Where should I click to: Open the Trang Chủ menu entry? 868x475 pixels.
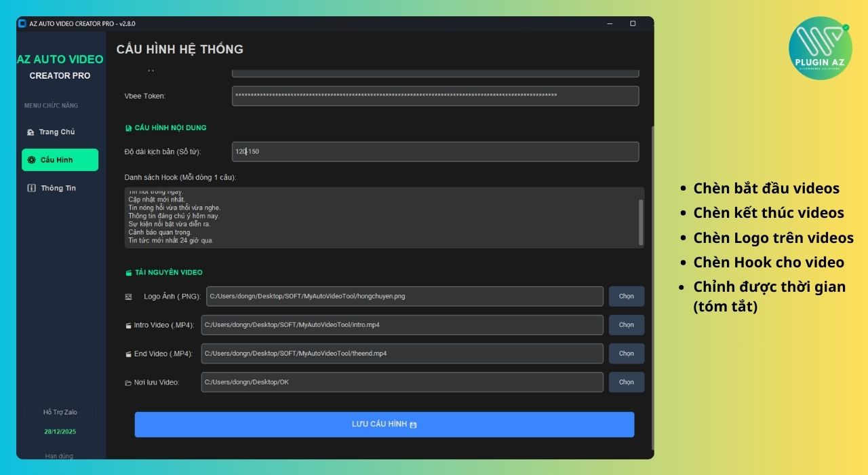click(x=57, y=132)
